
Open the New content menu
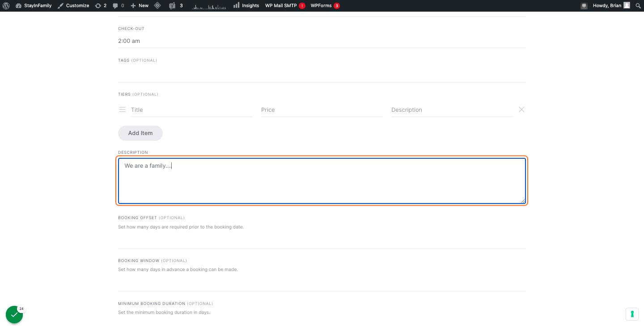140,5
